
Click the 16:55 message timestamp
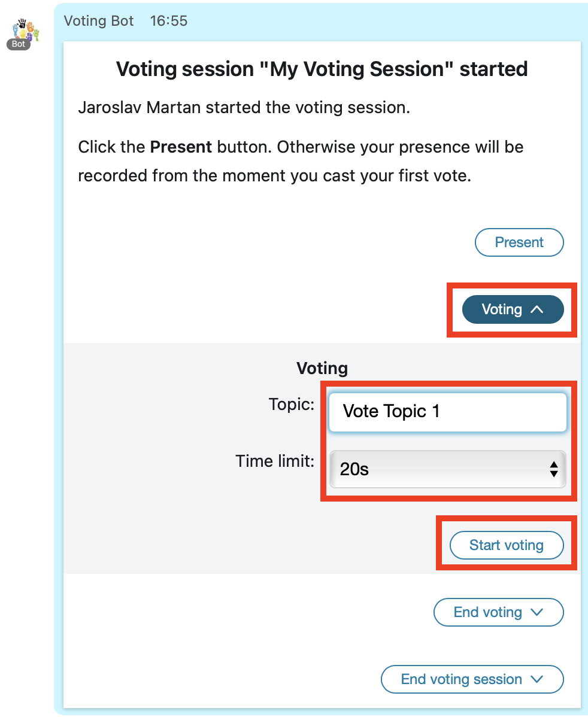coord(169,21)
